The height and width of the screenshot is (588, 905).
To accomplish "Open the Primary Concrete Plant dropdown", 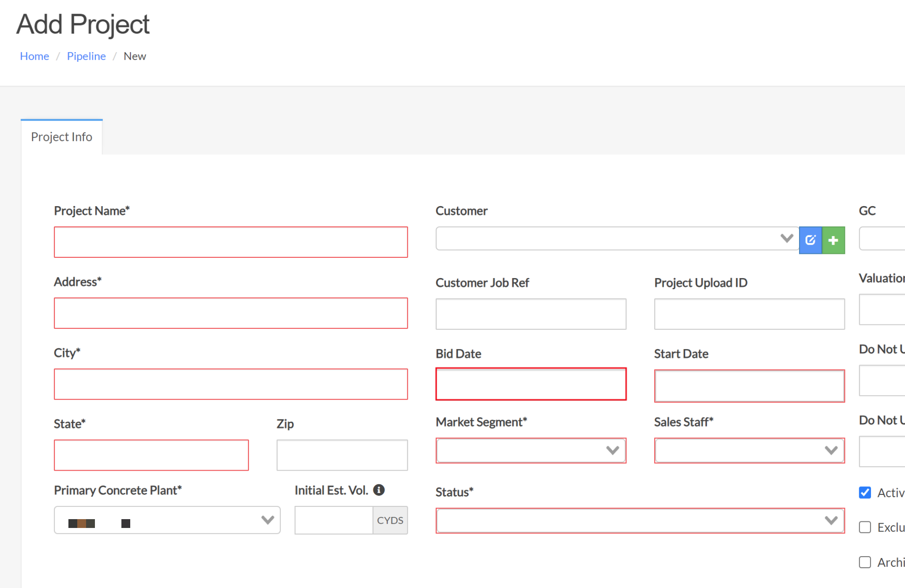I will (167, 520).
